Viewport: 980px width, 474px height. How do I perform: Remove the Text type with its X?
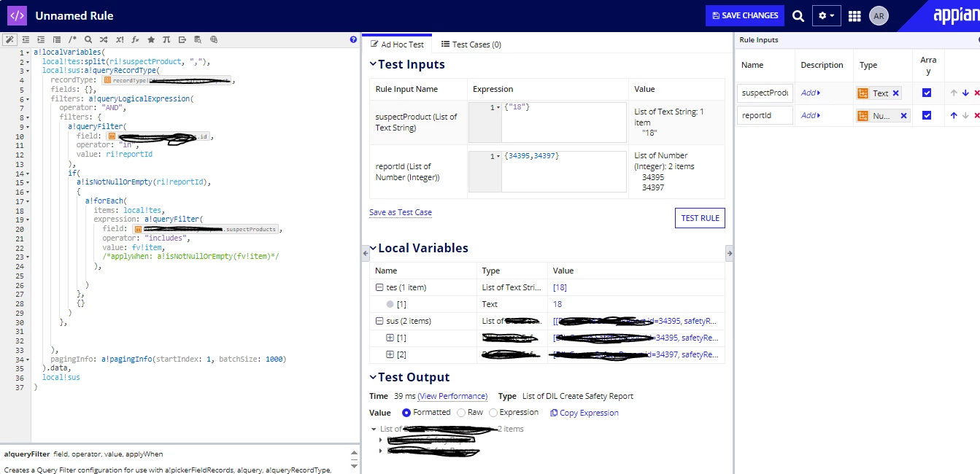pos(896,93)
